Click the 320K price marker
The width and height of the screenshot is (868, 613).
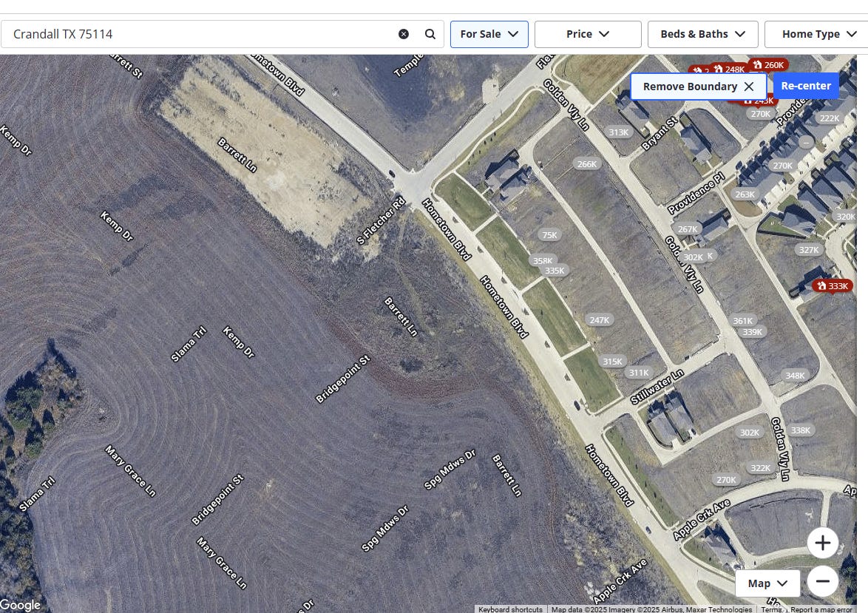[845, 217]
